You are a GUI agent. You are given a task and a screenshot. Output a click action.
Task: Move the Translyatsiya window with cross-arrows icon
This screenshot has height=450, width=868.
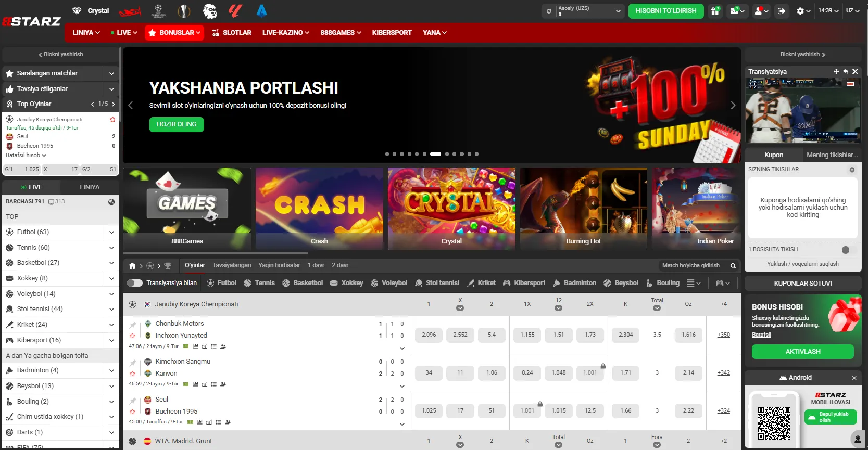click(836, 71)
